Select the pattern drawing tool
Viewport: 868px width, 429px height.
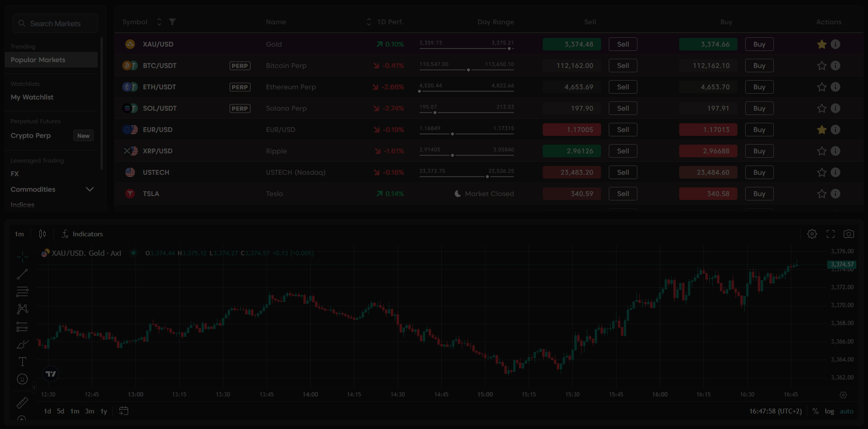pyautogui.click(x=22, y=309)
